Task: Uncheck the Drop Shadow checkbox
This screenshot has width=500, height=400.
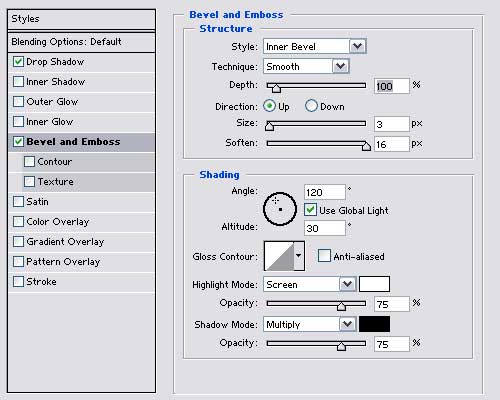Action: [x=18, y=62]
